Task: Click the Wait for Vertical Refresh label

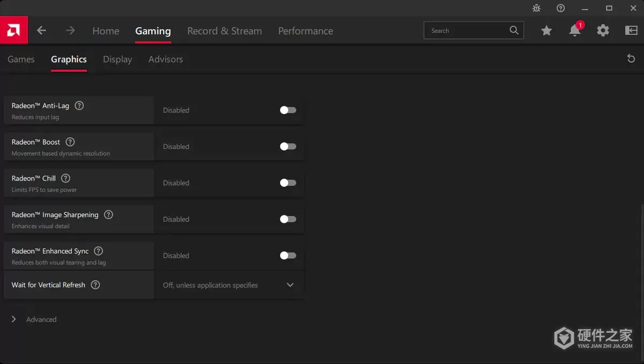Action: [48, 285]
